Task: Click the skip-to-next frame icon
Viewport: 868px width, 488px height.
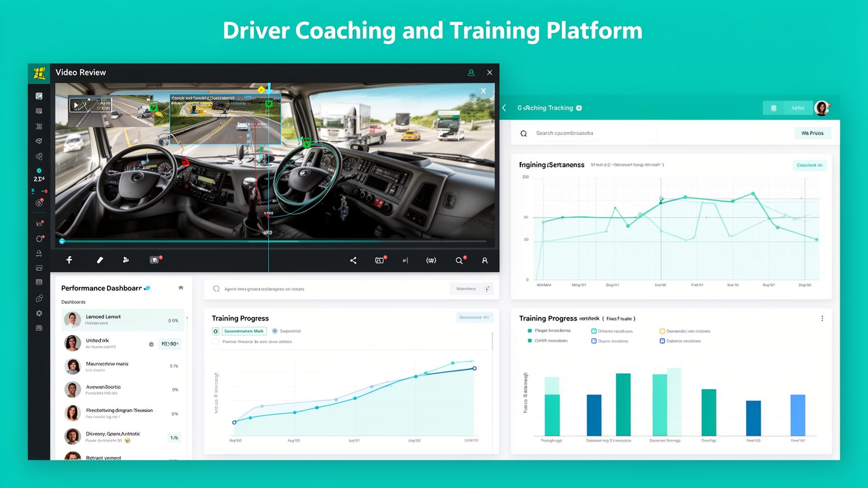Action: 406,260
